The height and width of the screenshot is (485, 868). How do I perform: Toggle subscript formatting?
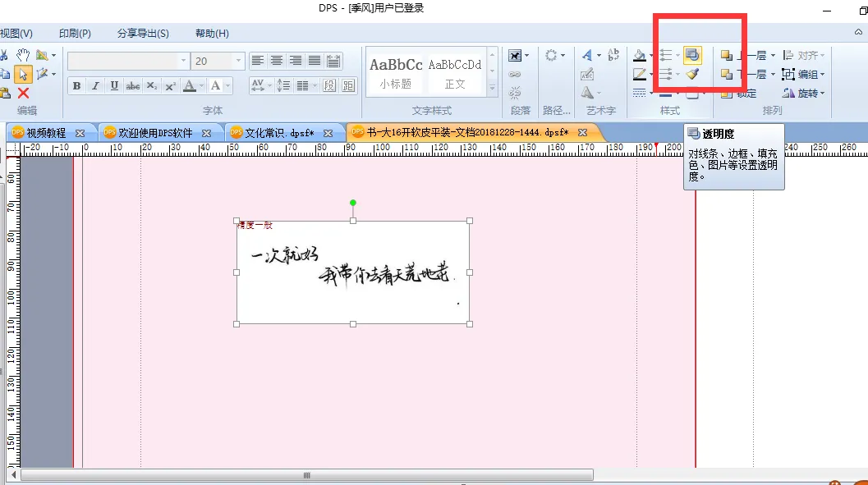coord(152,85)
